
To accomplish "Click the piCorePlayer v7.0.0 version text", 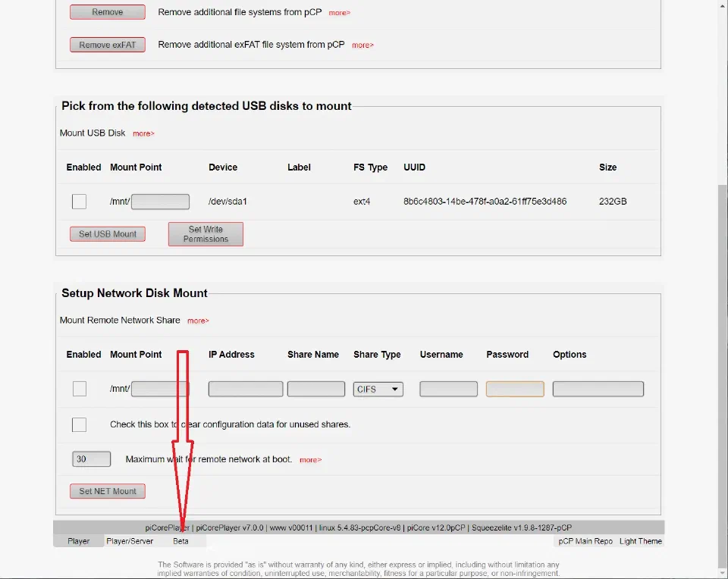I will [x=229, y=527].
